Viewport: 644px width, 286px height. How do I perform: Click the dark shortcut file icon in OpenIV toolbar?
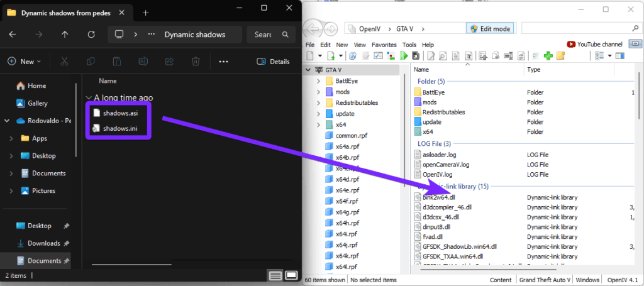point(416,55)
